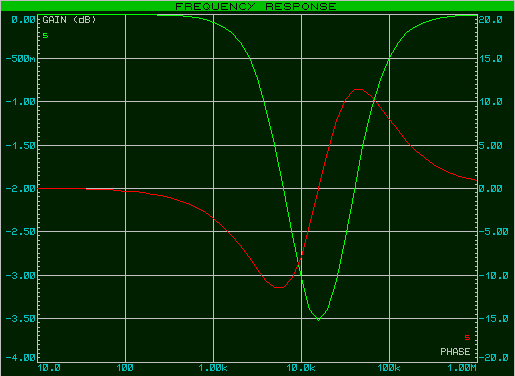
Task: Click the 10.0k frequency axis label
Action: pyautogui.click(x=301, y=368)
